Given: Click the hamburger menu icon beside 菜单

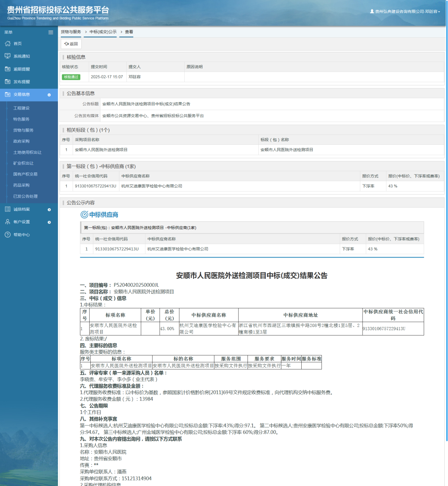Looking at the screenshot, I should [x=51, y=32].
